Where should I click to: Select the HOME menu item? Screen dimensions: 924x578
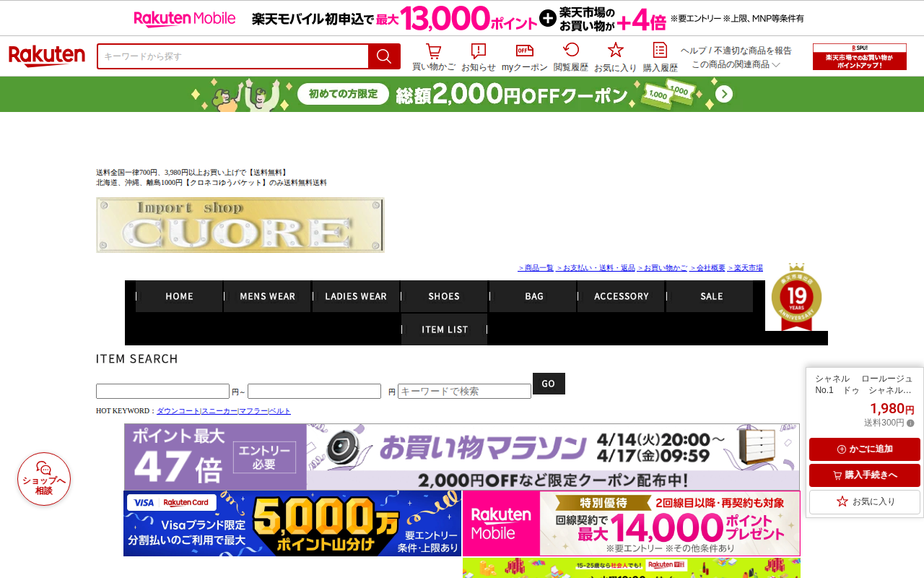click(x=179, y=296)
